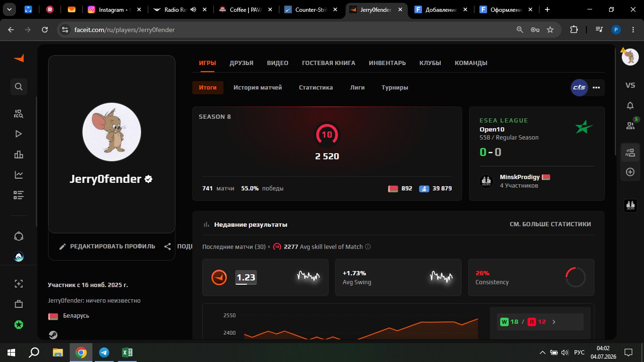644x362 pixels.
Task: Open the MinskProdigy team icon in right sidebar
Action: (630, 206)
